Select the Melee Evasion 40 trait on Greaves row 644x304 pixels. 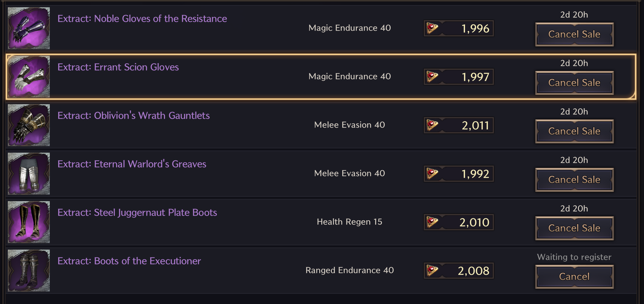point(350,173)
